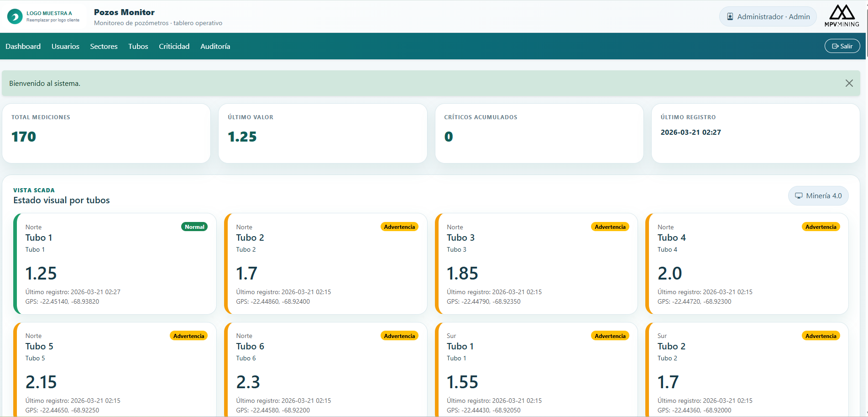Click the Administrador · Admin profile pill

click(x=767, y=16)
